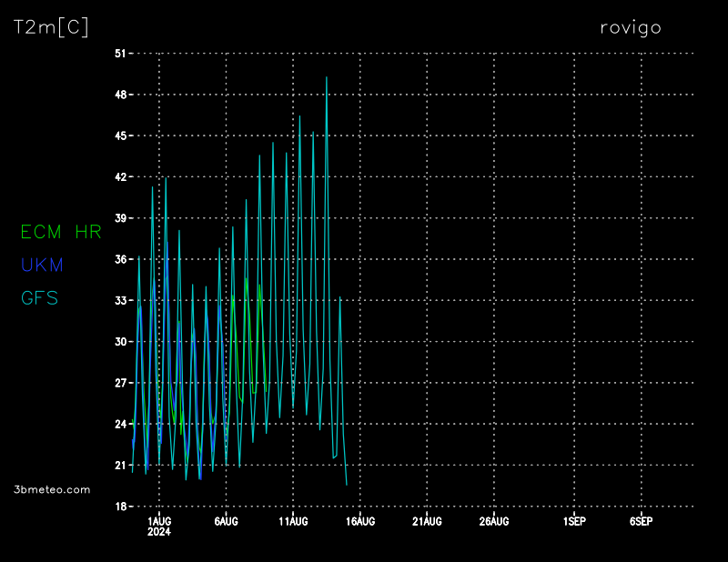Screen dimensions: 728x562
Task: Select the 6AUG date tick label
Action: click(226, 521)
